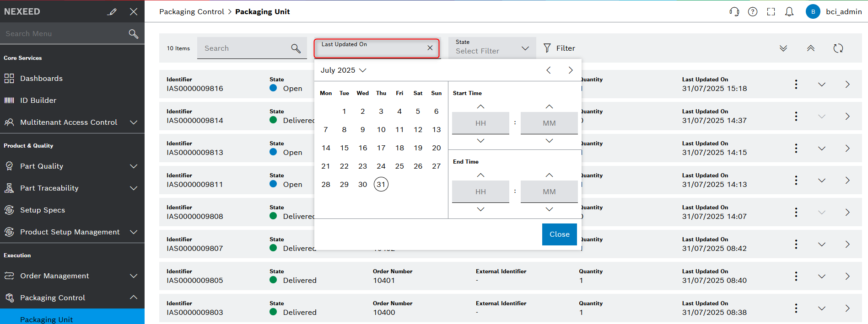This screenshot has height=324, width=868.
Task: Collapse all rows with double chevron up
Action: click(x=810, y=48)
